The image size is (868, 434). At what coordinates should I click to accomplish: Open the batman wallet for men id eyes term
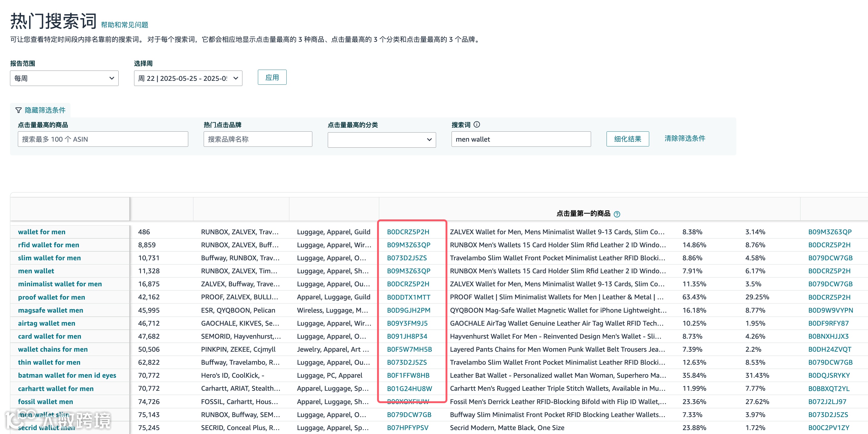(x=67, y=375)
